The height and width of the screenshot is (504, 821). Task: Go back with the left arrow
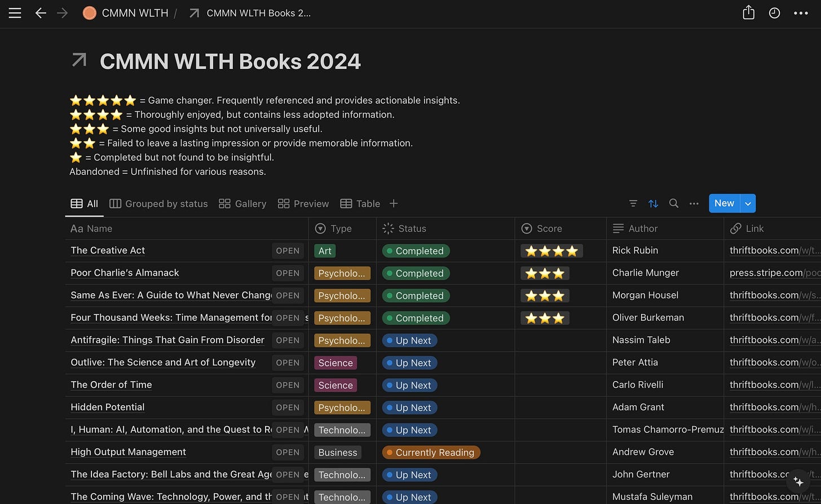pyautogui.click(x=41, y=13)
